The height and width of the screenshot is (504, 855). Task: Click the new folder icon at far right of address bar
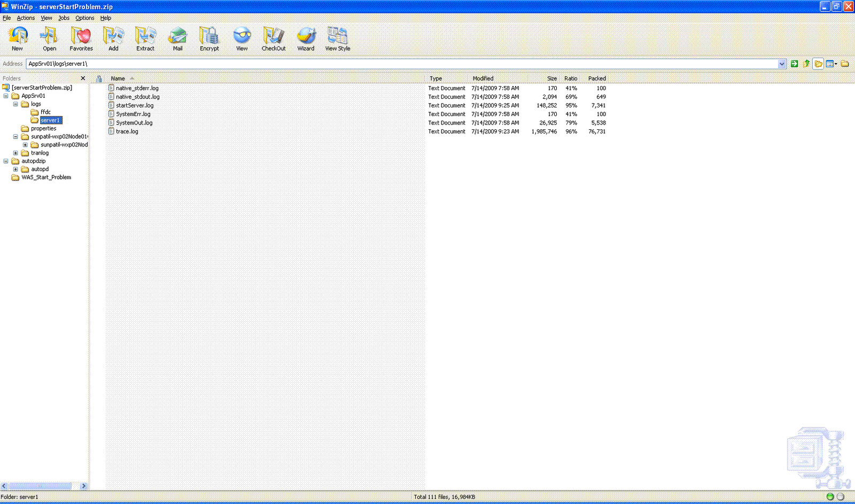845,64
